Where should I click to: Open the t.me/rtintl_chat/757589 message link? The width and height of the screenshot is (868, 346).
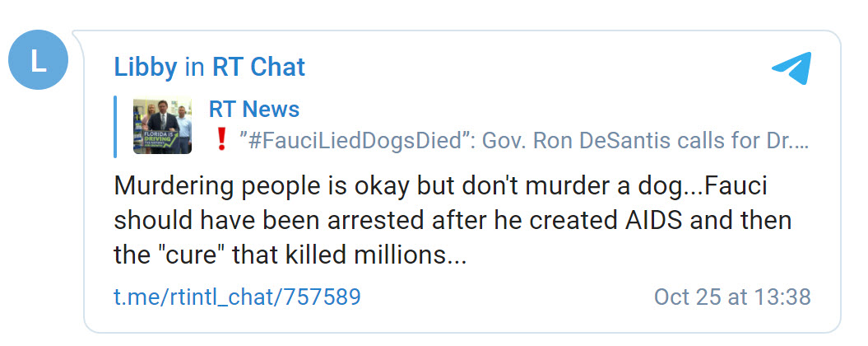tap(237, 297)
